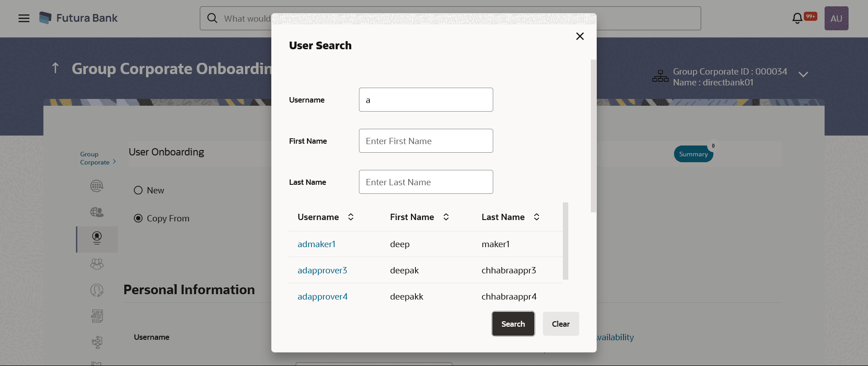Click the user groups sidebar icon
The width and height of the screenshot is (868, 366).
click(x=97, y=264)
